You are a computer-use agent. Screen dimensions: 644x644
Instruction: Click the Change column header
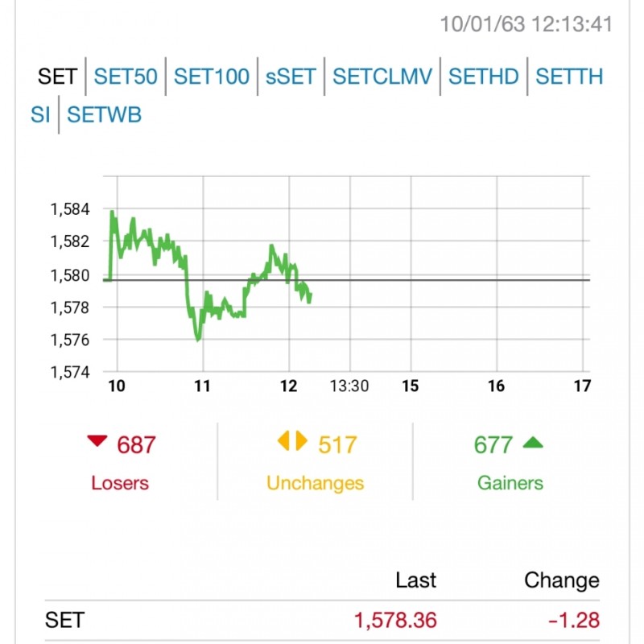point(561,580)
